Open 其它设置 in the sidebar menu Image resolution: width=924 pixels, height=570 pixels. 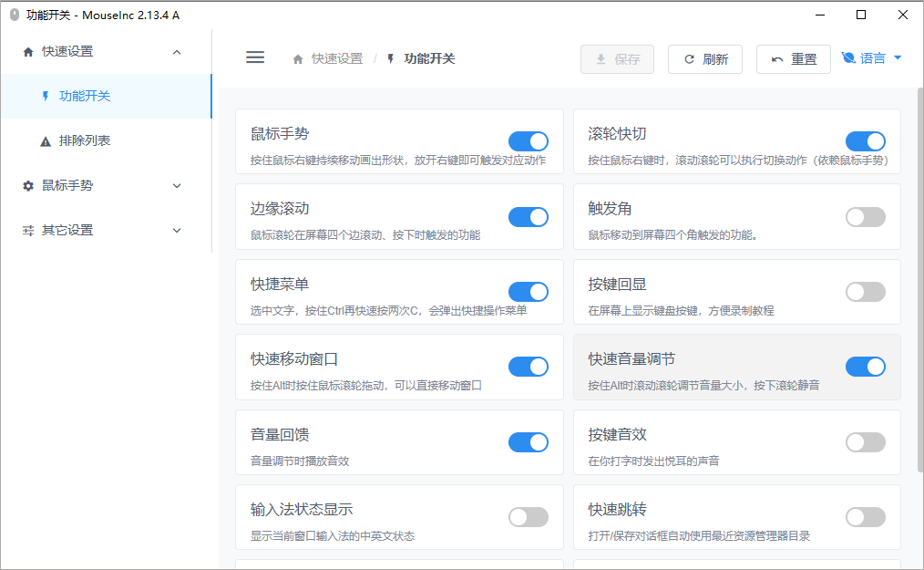[67, 231]
